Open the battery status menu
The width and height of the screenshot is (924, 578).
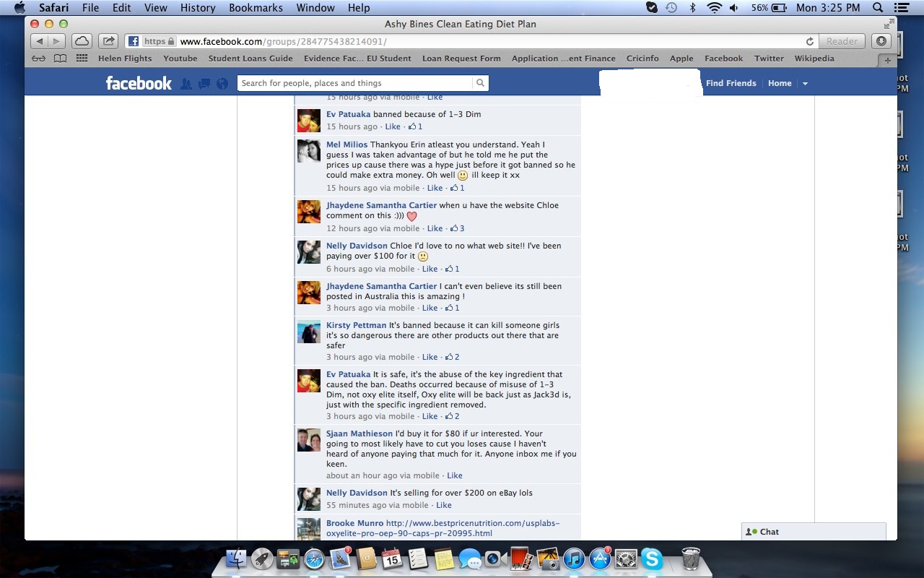click(769, 8)
